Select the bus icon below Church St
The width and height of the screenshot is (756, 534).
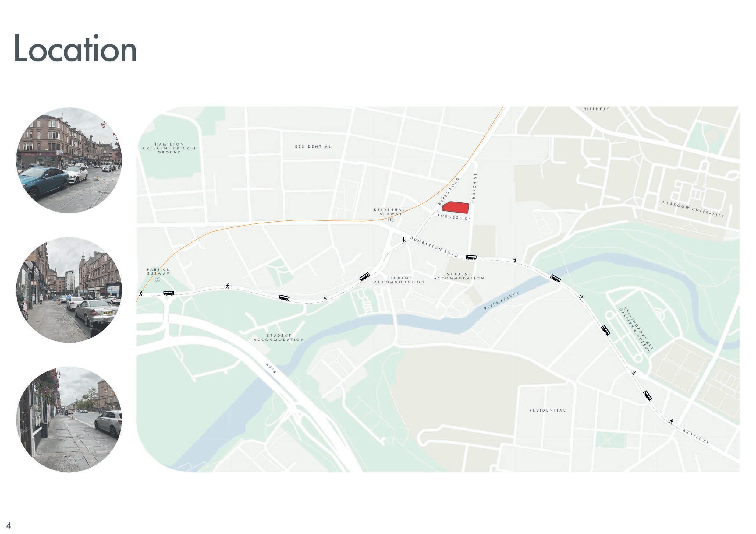coord(471,257)
